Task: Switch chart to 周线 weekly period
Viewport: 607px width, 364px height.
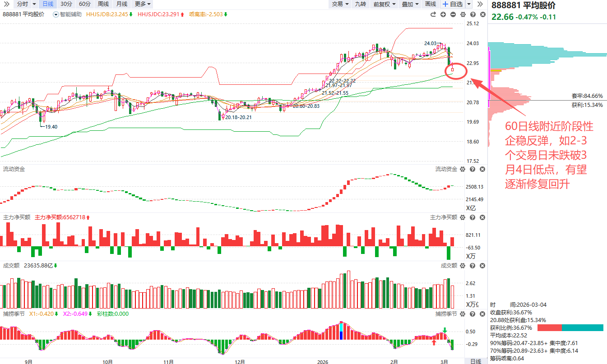Action: (x=103, y=4)
